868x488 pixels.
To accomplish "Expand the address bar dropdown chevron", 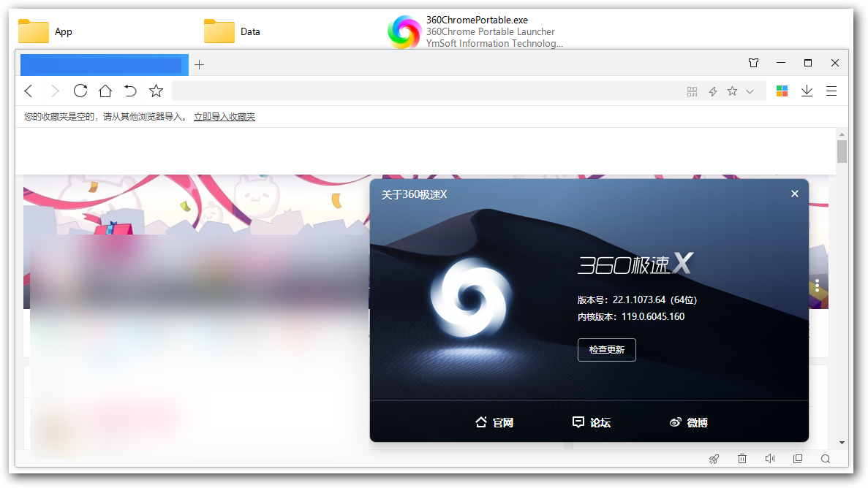I will click(x=750, y=91).
